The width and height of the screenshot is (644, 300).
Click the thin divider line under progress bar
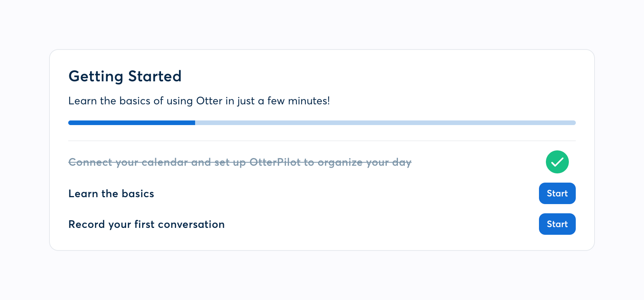point(322,141)
